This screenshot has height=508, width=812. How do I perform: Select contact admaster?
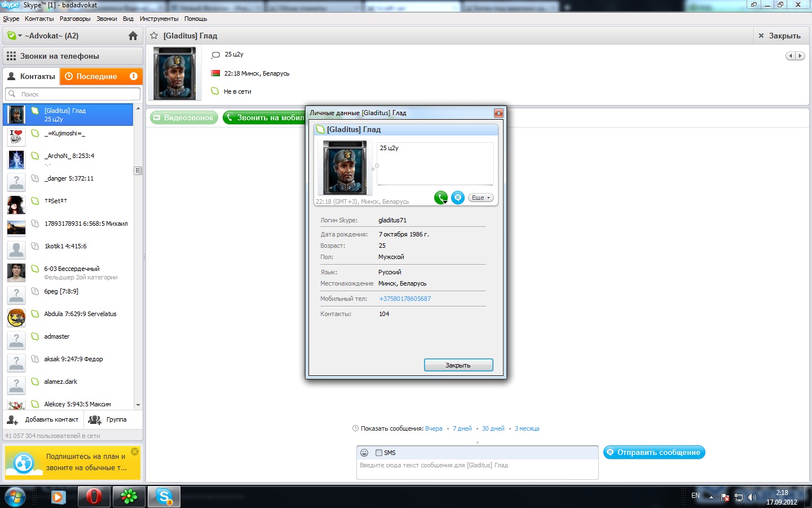click(68, 340)
